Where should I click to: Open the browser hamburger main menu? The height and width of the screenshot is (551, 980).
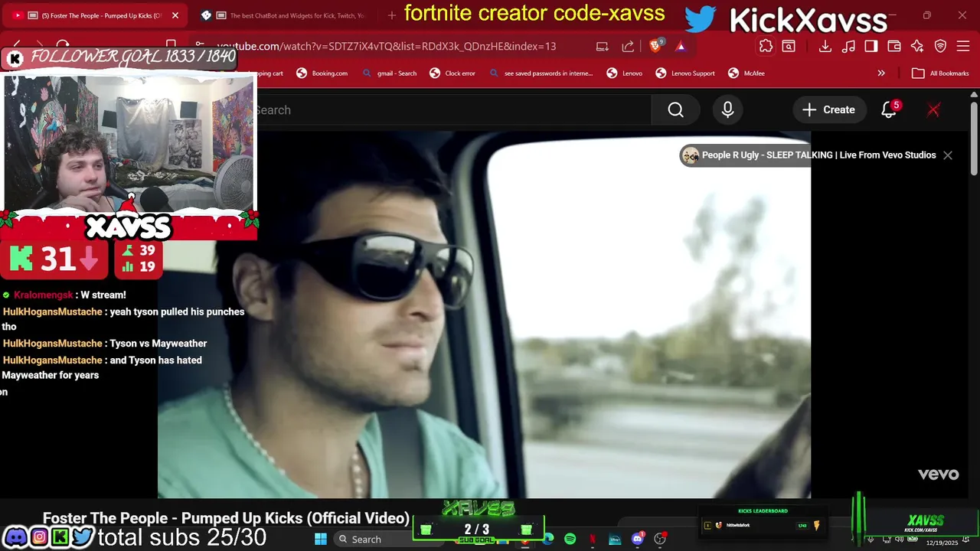[x=963, y=46]
